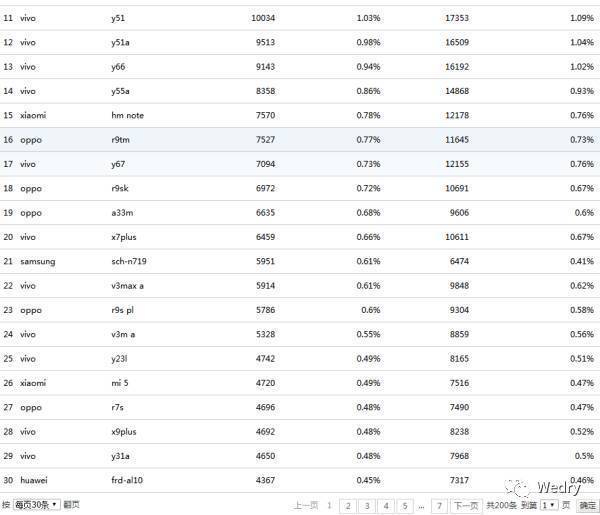This screenshot has height=515, width=600.
Task: Click the x7plus model cell
Action: click(124, 237)
